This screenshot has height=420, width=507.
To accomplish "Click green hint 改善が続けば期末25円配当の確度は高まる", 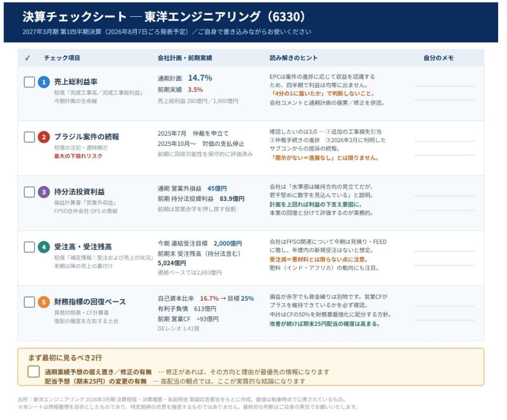I will 325,324.
